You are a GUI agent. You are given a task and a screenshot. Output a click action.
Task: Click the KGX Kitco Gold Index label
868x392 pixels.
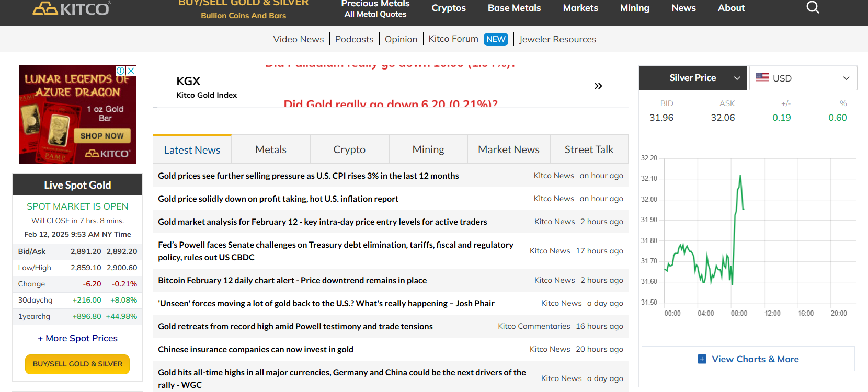207,87
